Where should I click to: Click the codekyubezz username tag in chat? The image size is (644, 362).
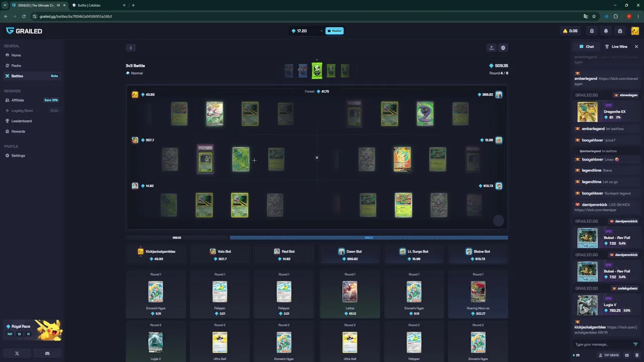coord(624,289)
